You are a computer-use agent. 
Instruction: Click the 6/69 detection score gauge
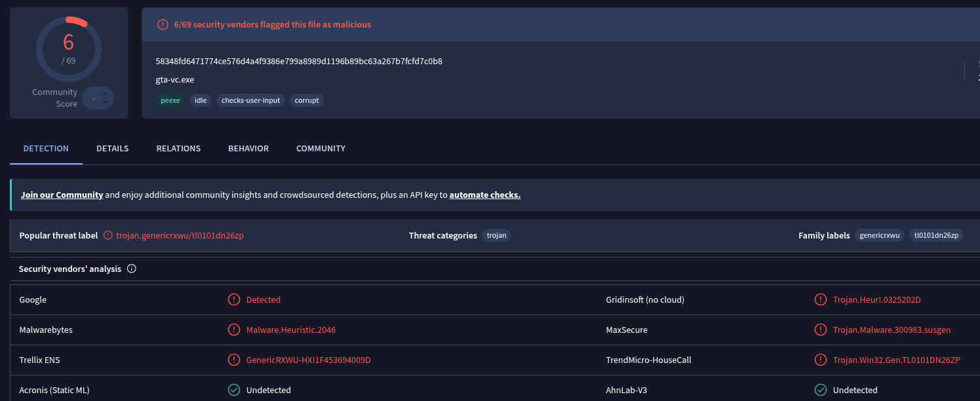click(x=69, y=49)
